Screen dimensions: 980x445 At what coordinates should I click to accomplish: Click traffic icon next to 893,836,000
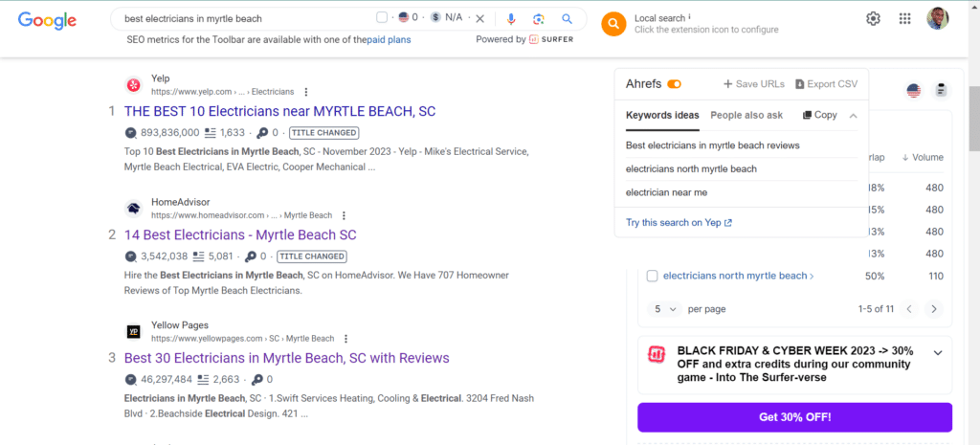130,132
